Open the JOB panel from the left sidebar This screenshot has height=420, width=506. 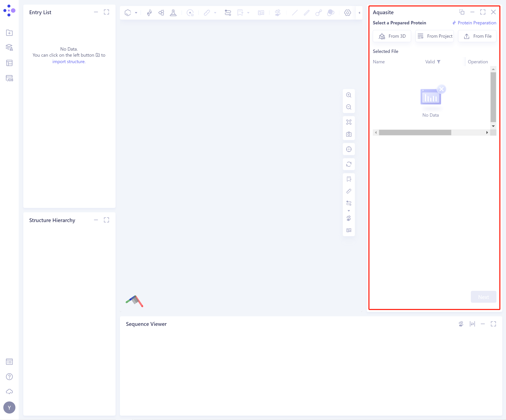click(x=9, y=78)
